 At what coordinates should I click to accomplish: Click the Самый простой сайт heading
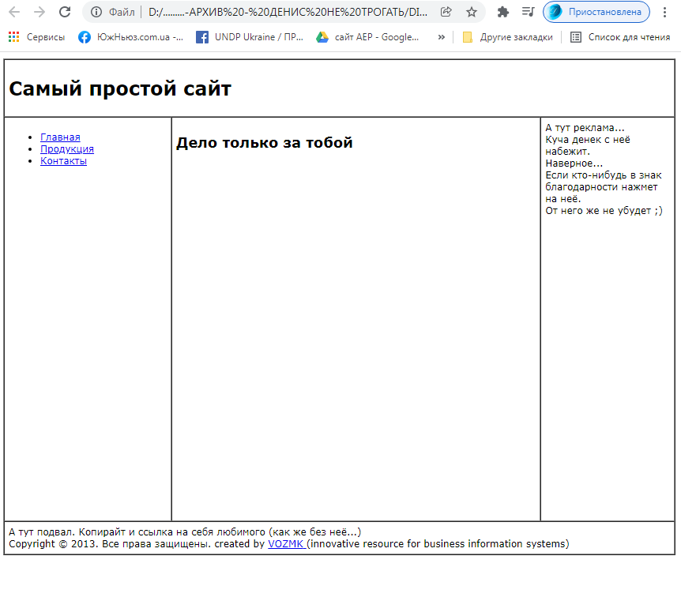coord(120,88)
